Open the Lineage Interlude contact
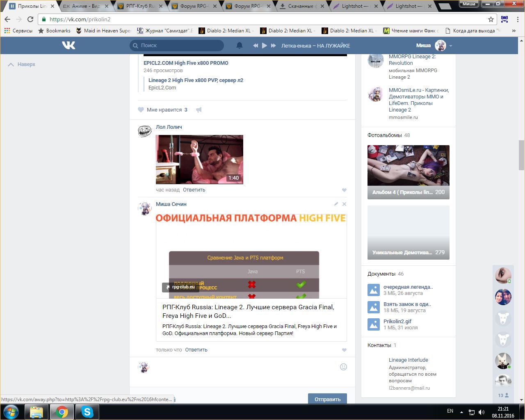Image resolution: width=525 pixels, height=420 pixels. (x=409, y=360)
